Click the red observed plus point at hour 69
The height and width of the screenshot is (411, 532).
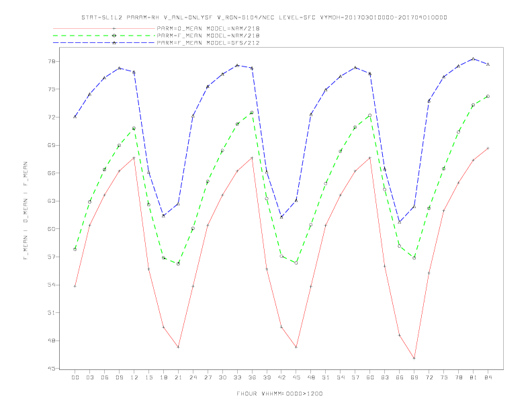tap(414, 358)
